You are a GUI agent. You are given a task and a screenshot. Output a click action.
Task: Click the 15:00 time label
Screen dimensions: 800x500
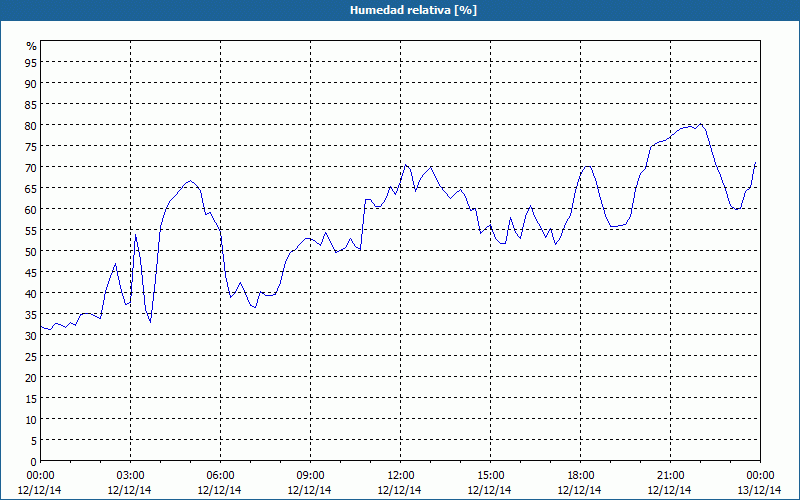(x=490, y=476)
